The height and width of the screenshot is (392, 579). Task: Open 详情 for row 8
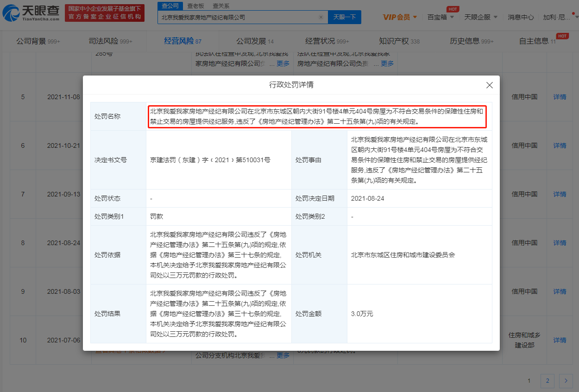pos(560,243)
